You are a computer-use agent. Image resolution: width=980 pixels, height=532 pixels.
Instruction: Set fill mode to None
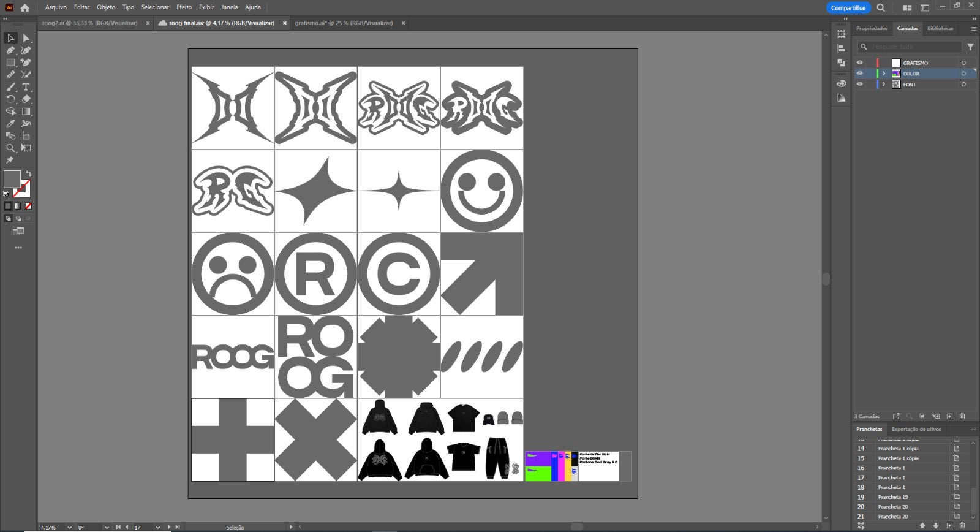28,206
